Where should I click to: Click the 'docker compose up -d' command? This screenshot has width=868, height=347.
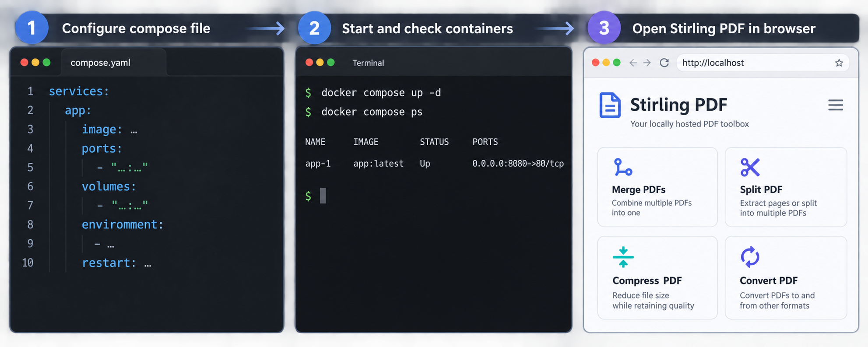click(x=381, y=93)
